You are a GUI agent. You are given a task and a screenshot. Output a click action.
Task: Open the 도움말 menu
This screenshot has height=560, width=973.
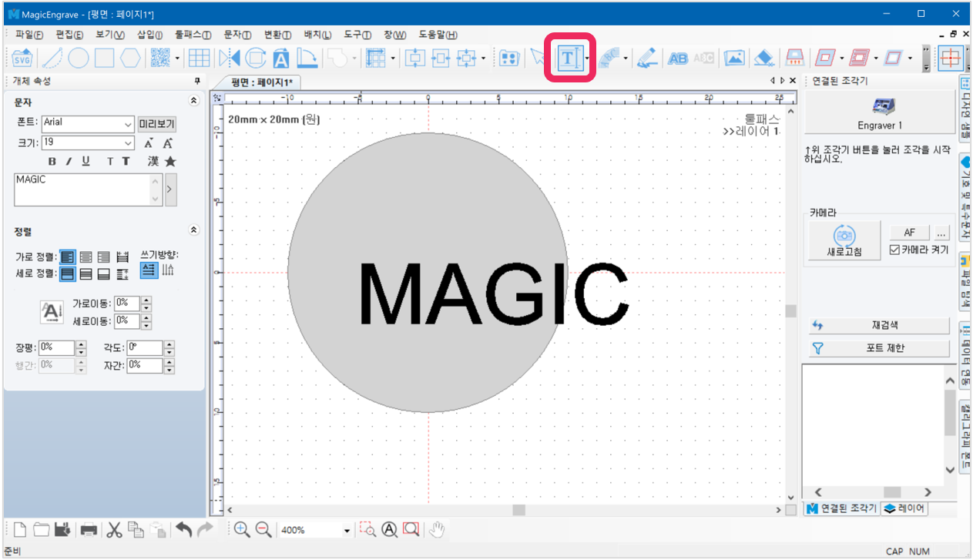tap(438, 35)
